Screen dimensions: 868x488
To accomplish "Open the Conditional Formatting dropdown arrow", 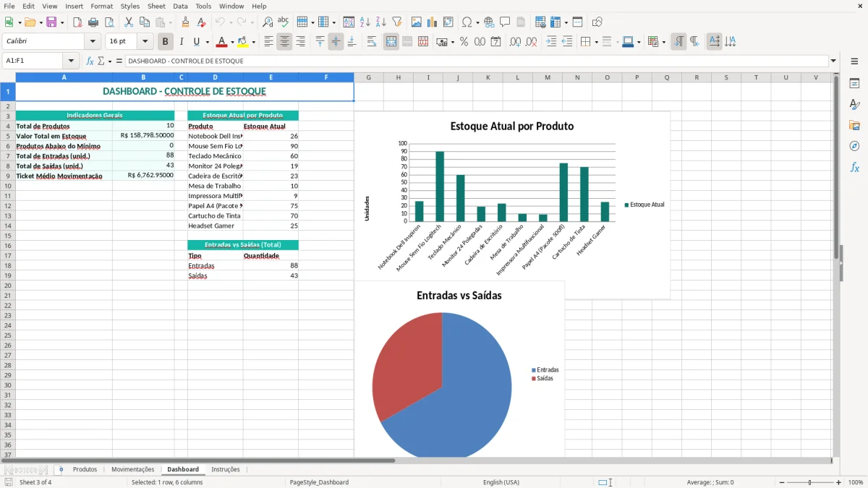I will 664,42.
